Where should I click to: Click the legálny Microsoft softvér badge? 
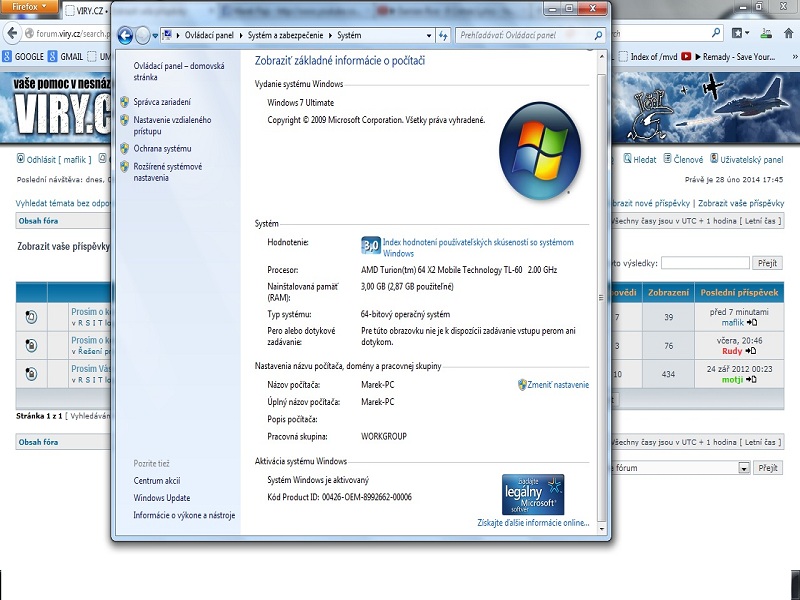tap(533, 494)
